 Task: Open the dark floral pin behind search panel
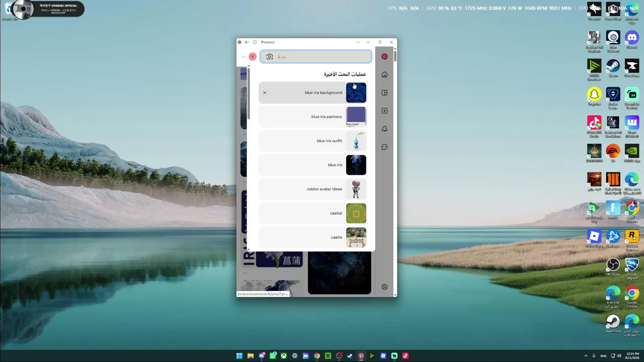click(x=340, y=273)
